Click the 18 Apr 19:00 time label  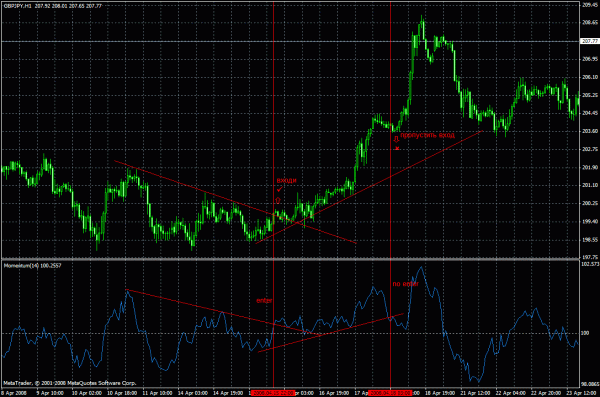point(440,393)
